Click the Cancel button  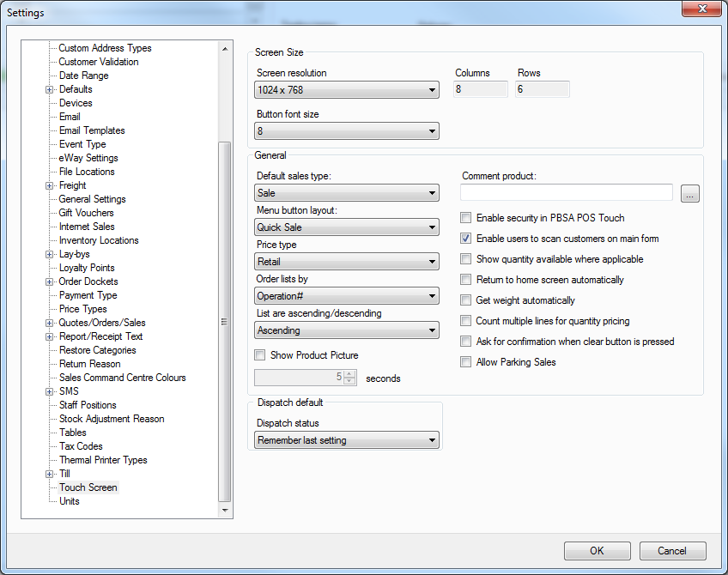[672, 551]
